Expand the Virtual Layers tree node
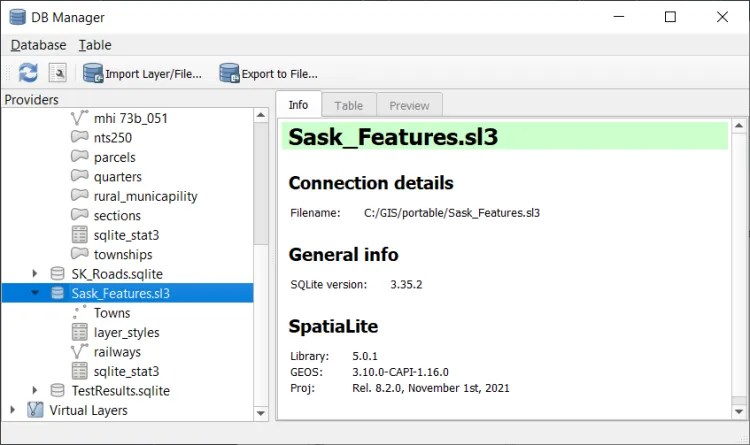This screenshot has height=445, width=750. tap(13, 410)
